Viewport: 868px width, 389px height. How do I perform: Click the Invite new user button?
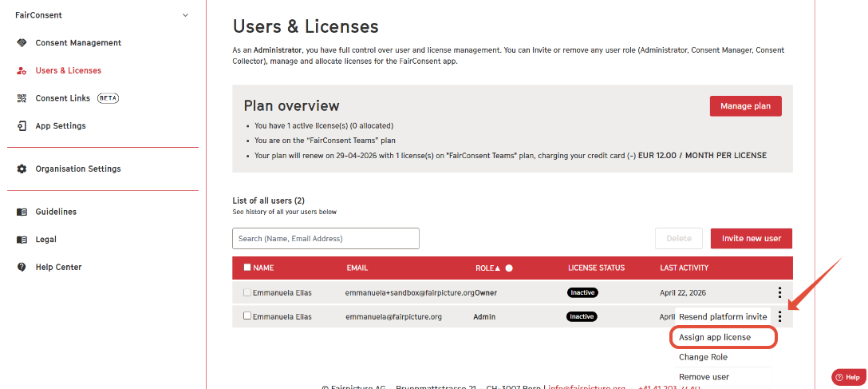752,238
